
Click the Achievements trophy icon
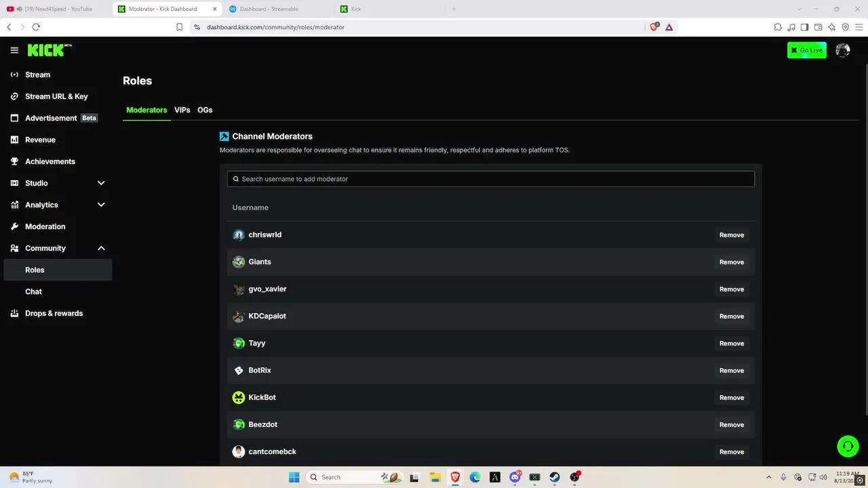[x=14, y=161]
